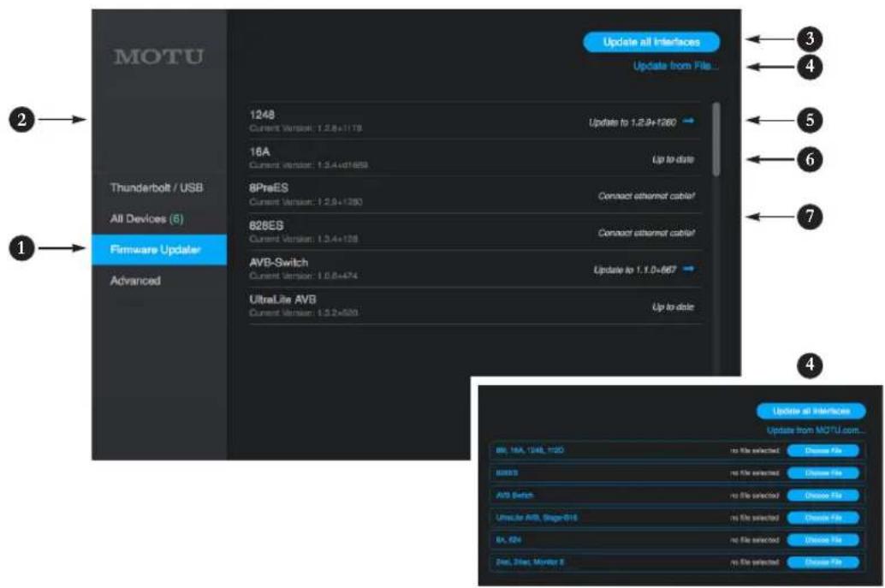
Task: Choose File for 8M, 16A, 1248, 112D
Action: (823, 450)
